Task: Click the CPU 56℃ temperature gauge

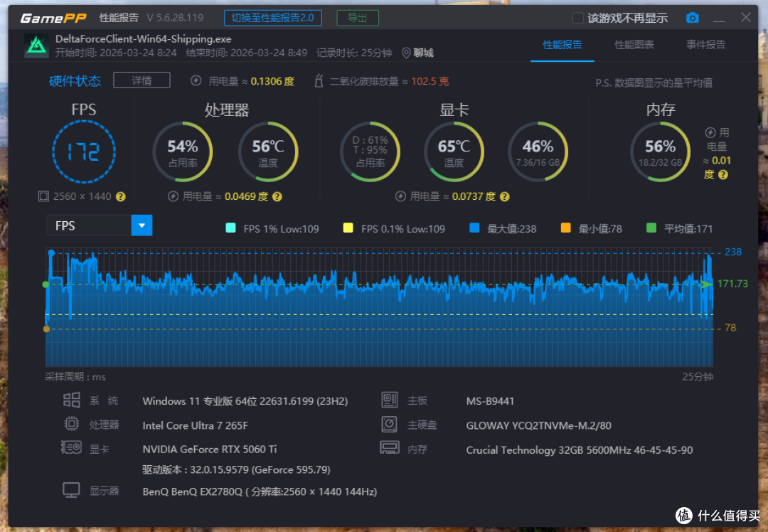Action: click(x=268, y=152)
